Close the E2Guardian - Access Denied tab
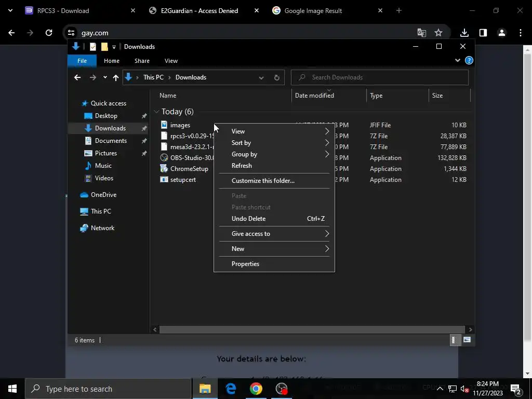The height and width of the screenshot is (399, 532). click(257, 11)
